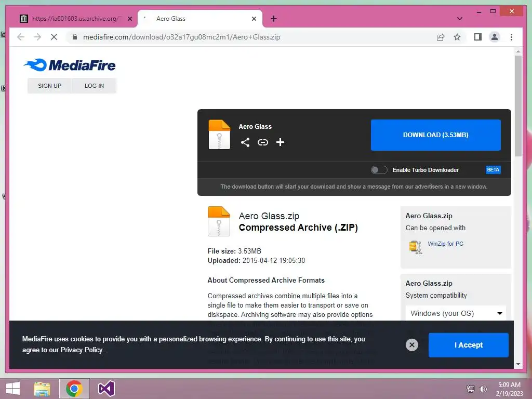Image resolution: width=532 pixels, height=399 pixels.
Task: Open the tab search chevron
Action: [x=460, y=19]
